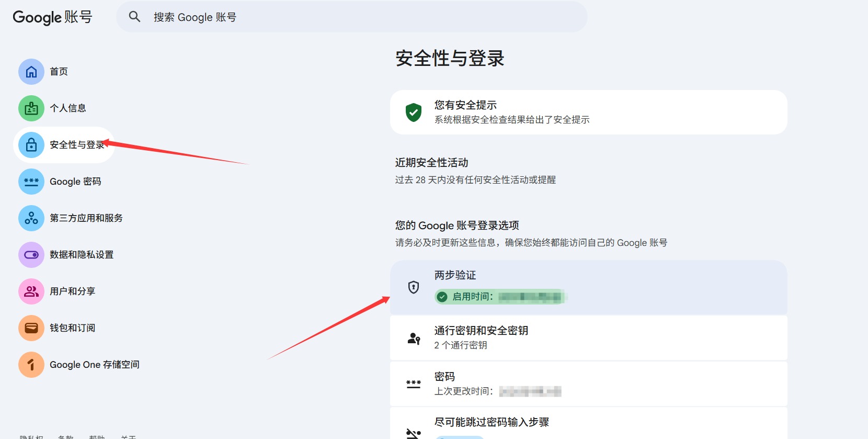Screen dimensions: 868x439
Task: Open the personal info (个人信息) ID card icon
Action: click(x=31, y=108)
